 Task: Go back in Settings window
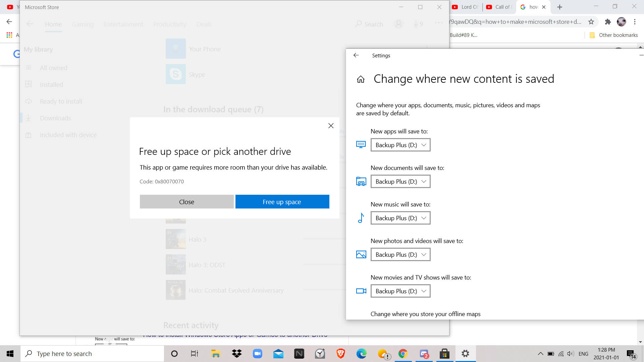tap(356, 55)
